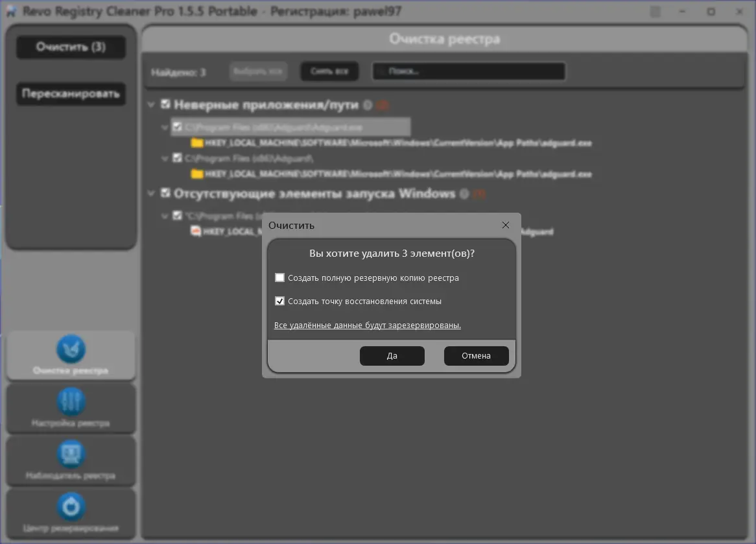The image size is (756, 544).
Task: Click the Очистить (3) button
Action: coord(71,47)
